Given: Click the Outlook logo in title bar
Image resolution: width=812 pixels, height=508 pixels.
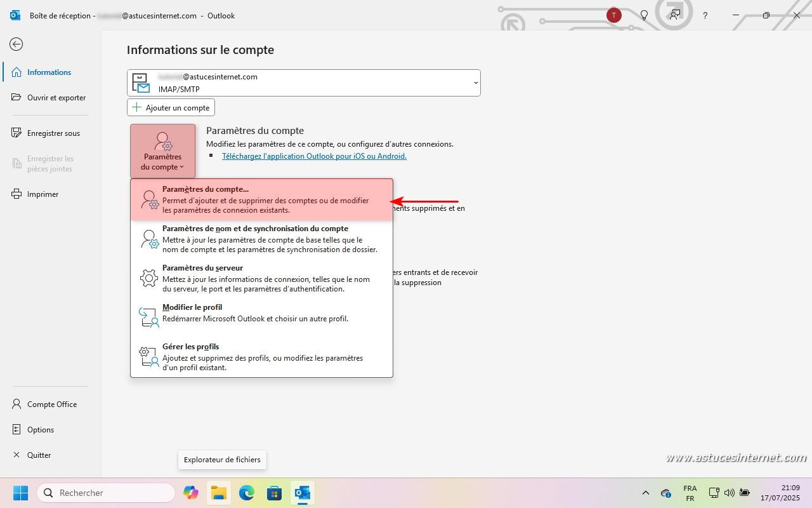Looking at the screenshot, I should (x=15, y=15).
